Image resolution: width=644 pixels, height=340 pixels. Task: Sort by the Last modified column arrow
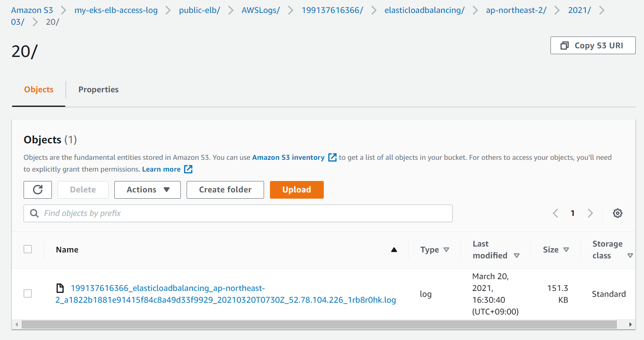pos(517,256)
